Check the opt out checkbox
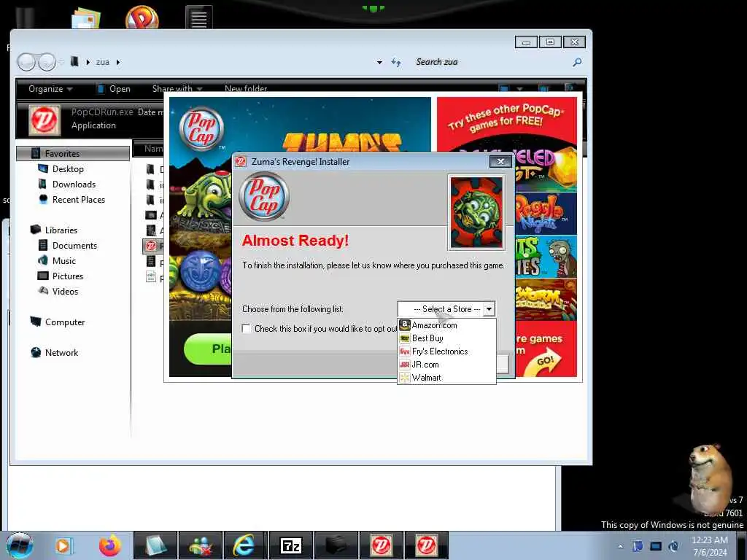 [x=247, y=329]
